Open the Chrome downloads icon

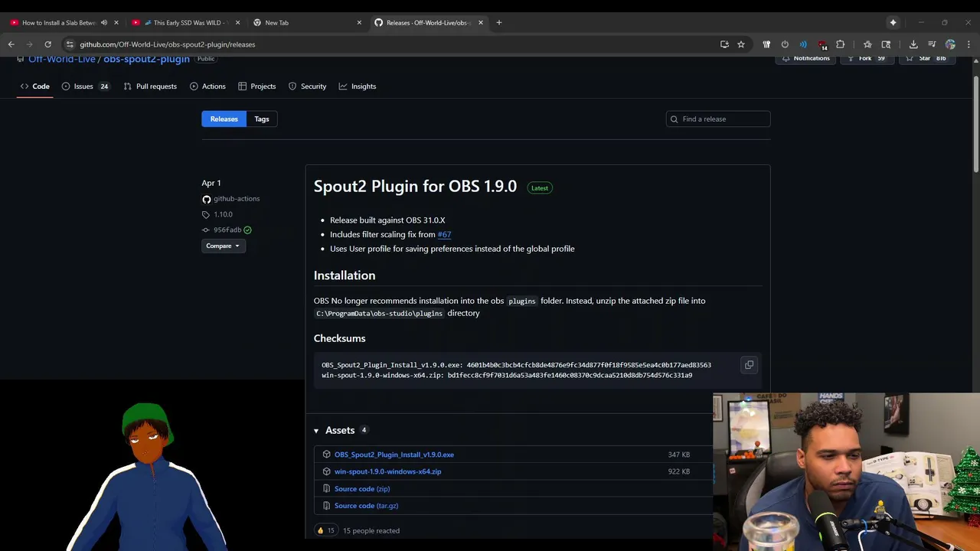913,44
